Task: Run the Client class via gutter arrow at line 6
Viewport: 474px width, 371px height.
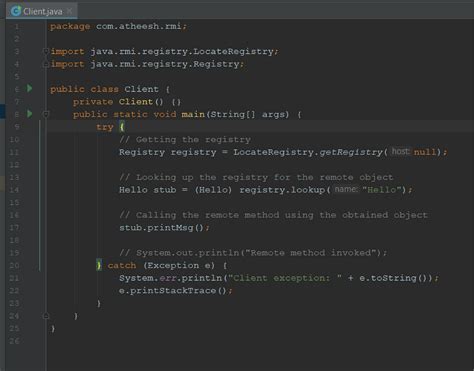Action: (x=29, y=88)
